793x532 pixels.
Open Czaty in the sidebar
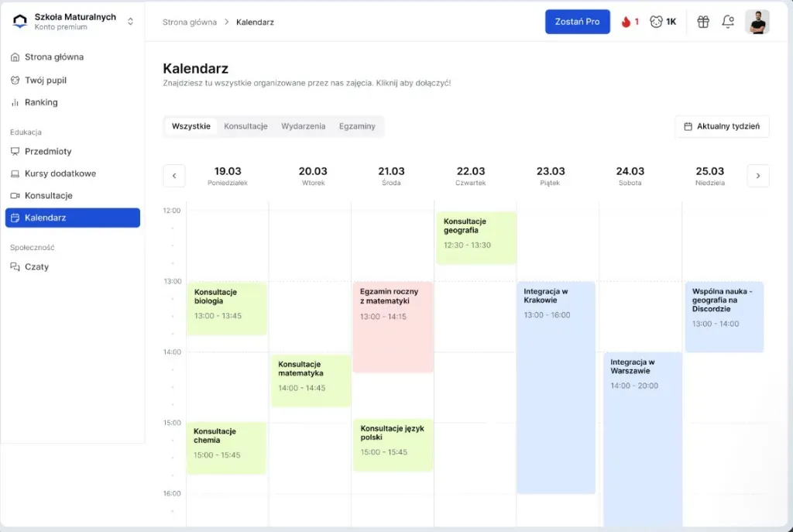(36, 266)
